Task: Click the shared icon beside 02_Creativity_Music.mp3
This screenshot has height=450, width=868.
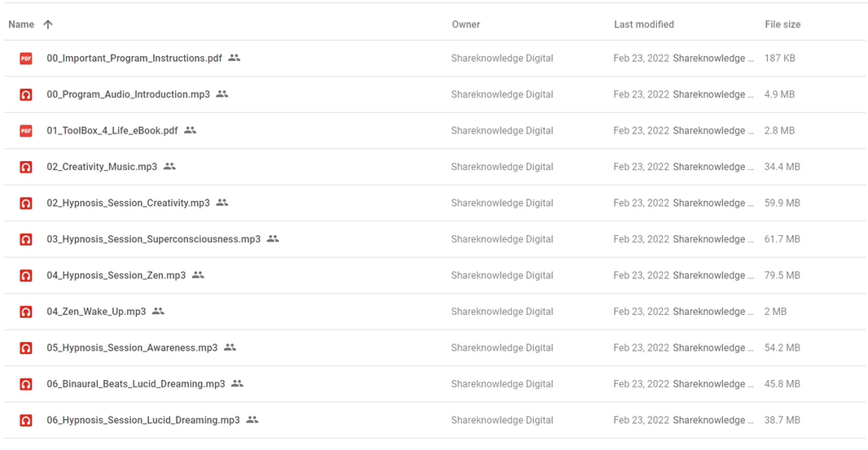Action: pyautogui.click(x=170, y=166)
